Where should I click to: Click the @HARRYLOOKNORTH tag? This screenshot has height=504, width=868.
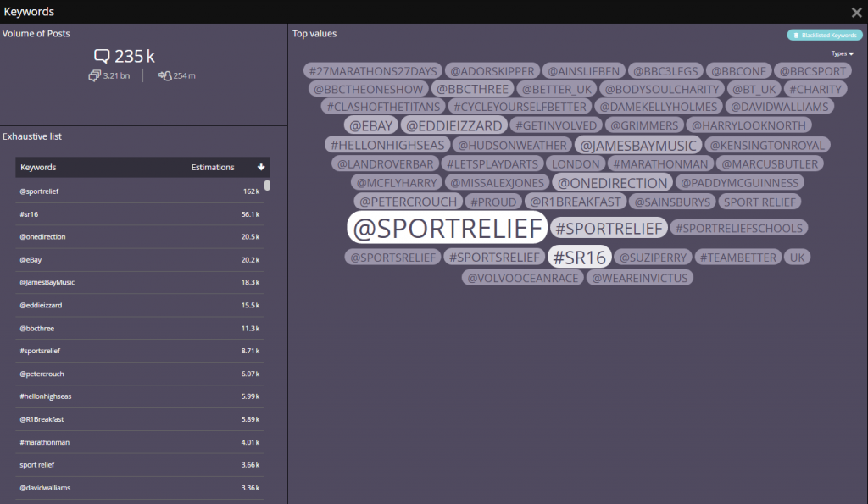pos(749,125)
